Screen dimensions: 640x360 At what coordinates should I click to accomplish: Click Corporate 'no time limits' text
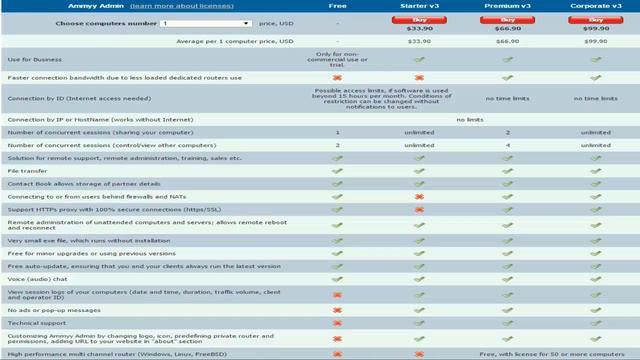click(x=596, y=98)
